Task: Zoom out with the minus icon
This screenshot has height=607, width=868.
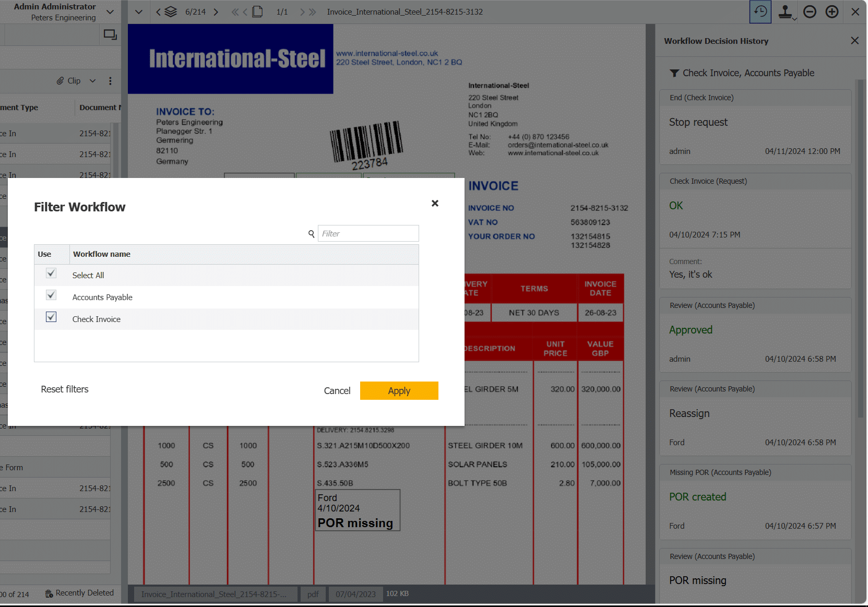Action: point(810,11)
